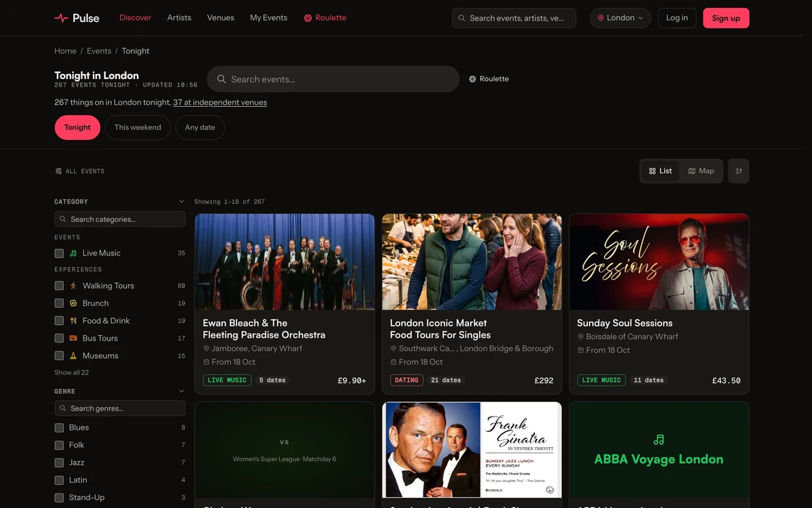Tick the Brunch checkbox

pyautogui.click(x=59, y=303)
